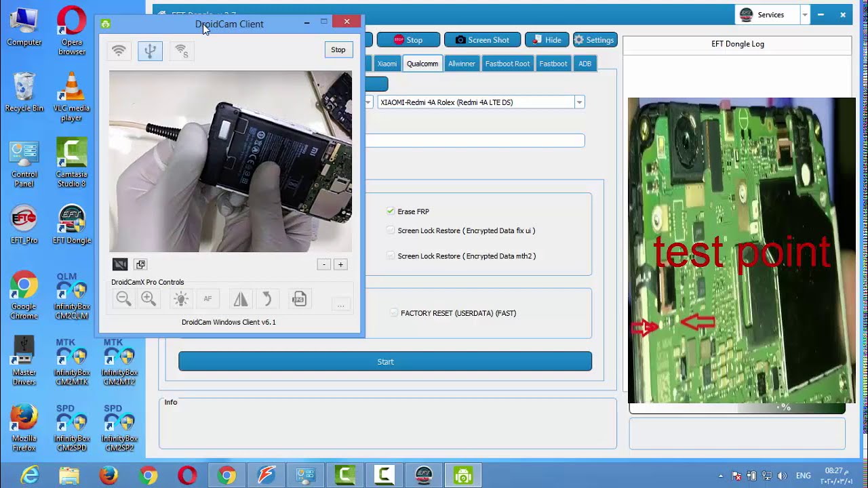Open Opera browser desktop icon
Viewport: 868px width, 488px height.
click(72, 31)
